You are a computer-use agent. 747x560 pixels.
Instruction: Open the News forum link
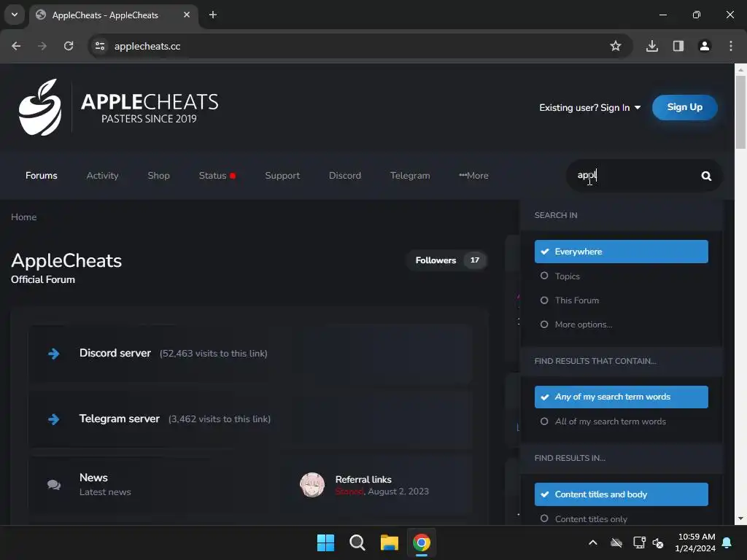[x=93, y=478]
